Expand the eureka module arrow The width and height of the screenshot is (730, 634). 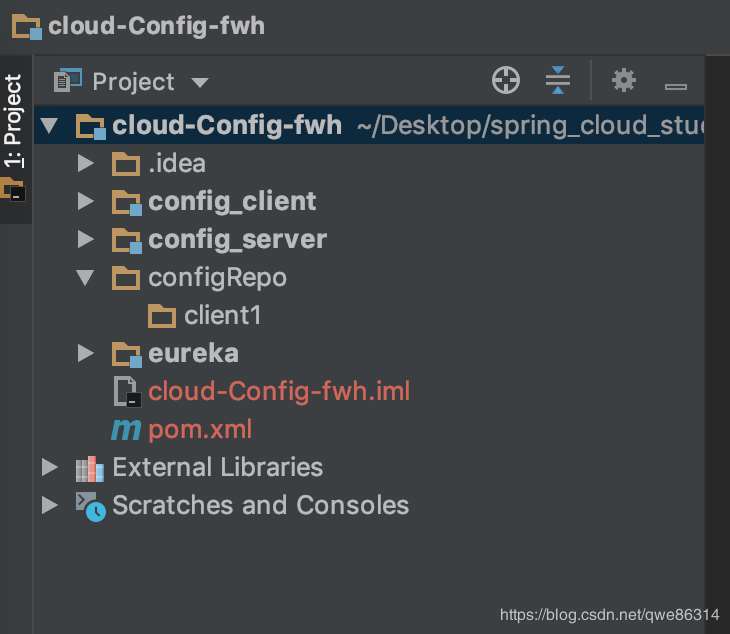click(x=86, y=354)
